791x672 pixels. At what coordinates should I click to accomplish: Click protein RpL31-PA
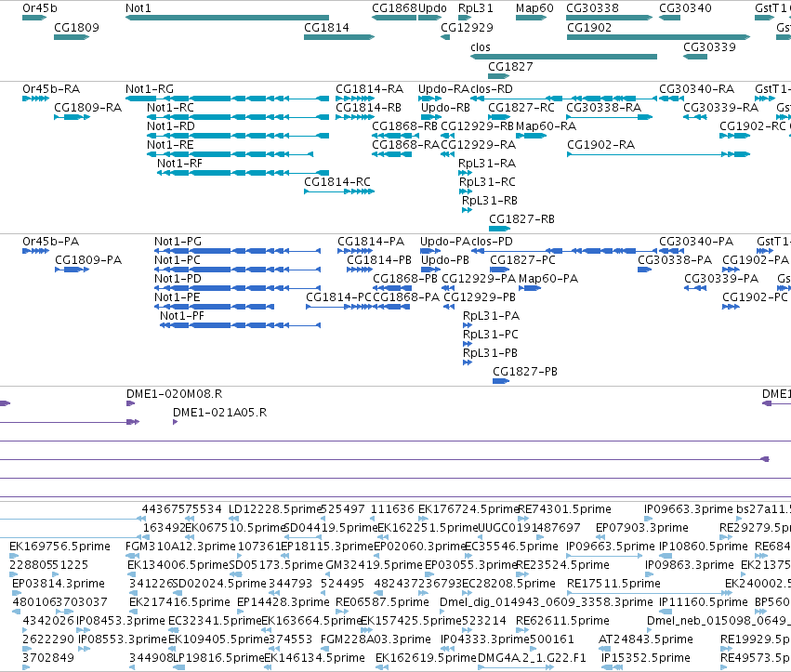[x=492, y=316]
